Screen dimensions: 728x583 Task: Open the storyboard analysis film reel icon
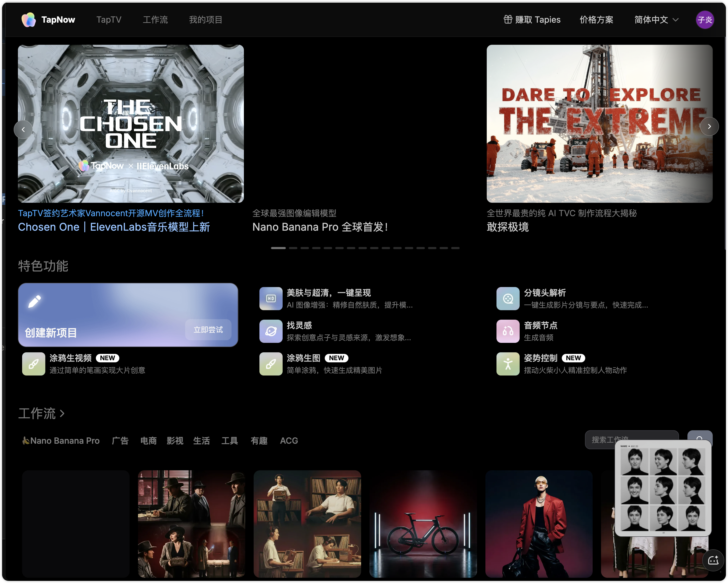point(508,298)
